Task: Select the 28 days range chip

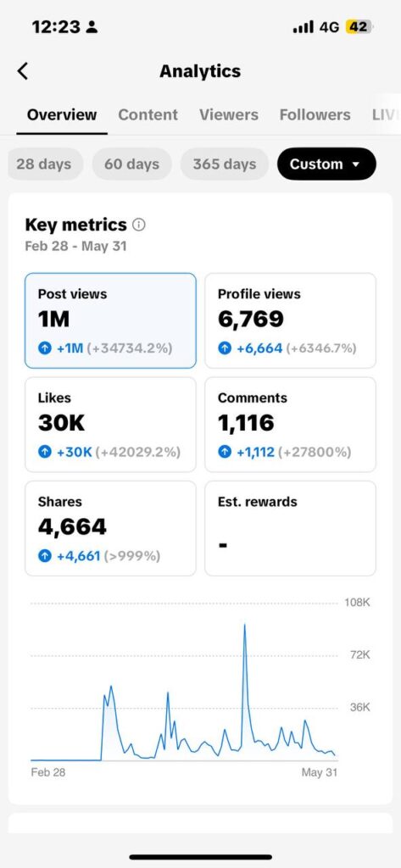Action: pyautogui.click(x=44, y=164)
